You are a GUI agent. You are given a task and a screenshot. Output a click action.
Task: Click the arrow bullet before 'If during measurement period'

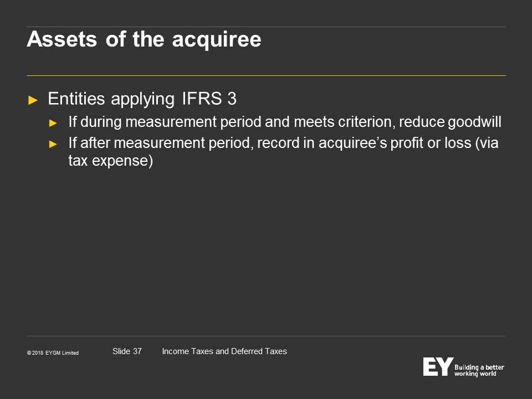click(x=53, y=123)
